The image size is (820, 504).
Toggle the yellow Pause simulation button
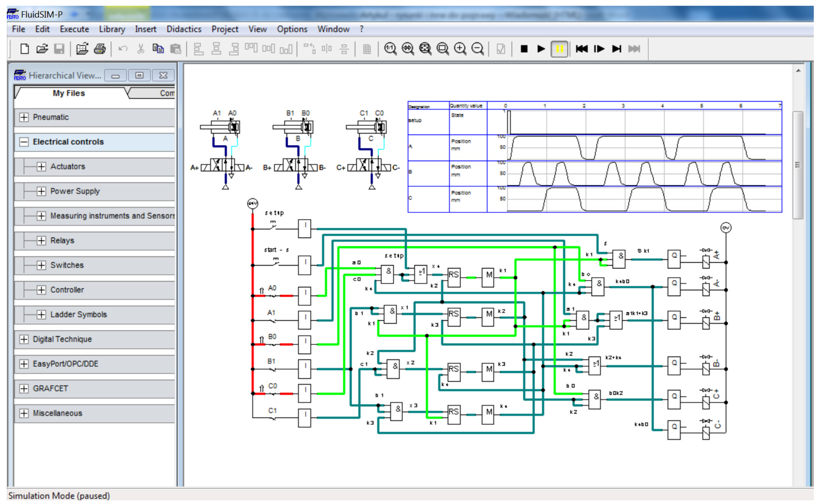(559, 49)
